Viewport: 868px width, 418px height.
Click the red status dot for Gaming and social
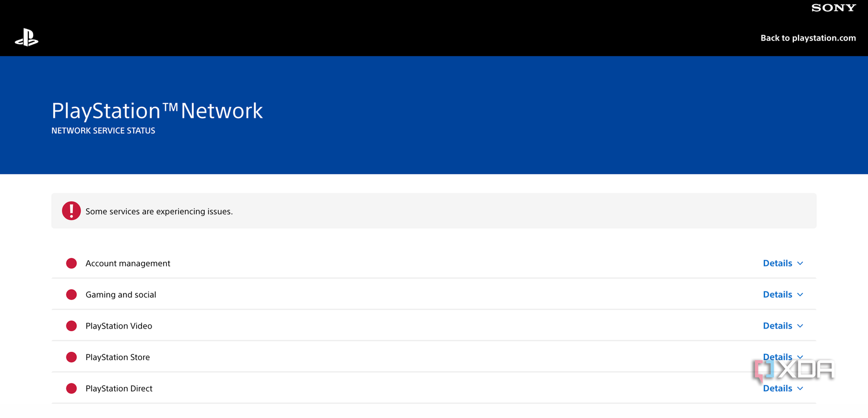click(71, 294)
